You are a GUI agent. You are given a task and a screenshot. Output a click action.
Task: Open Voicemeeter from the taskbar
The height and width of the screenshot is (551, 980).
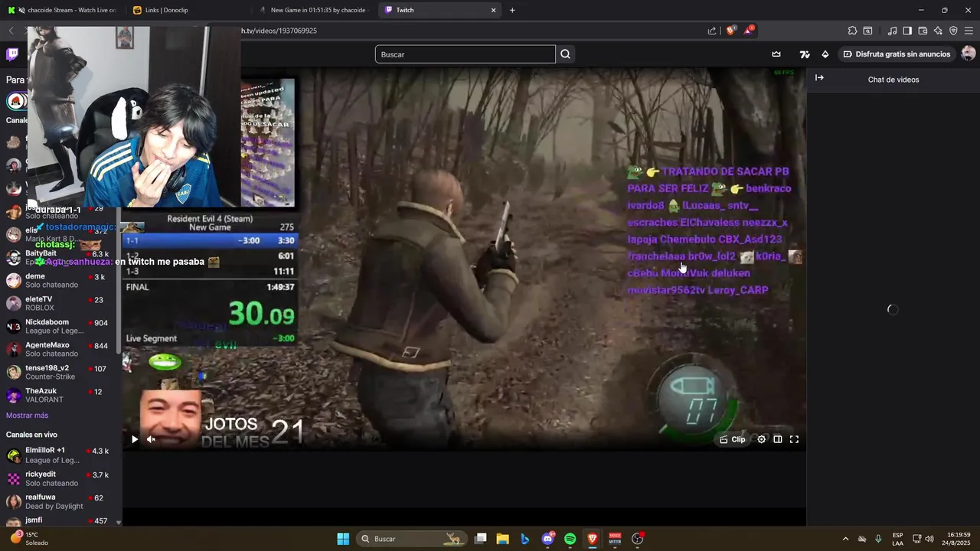pos(615,539)
